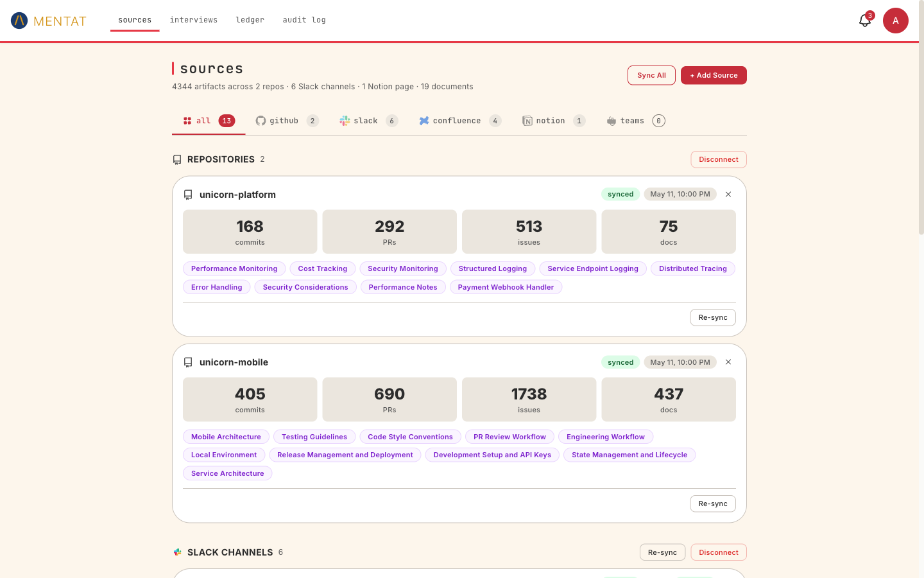Select the Performance Monitoring tag
The height and width of the screenshot is (578, 924).
tap(234, 268)
